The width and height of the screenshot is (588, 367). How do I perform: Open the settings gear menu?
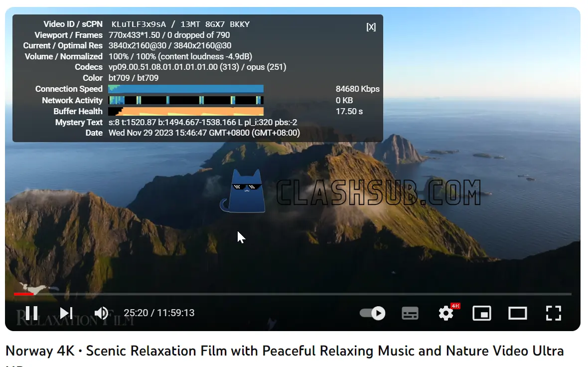tap(446, 313)
